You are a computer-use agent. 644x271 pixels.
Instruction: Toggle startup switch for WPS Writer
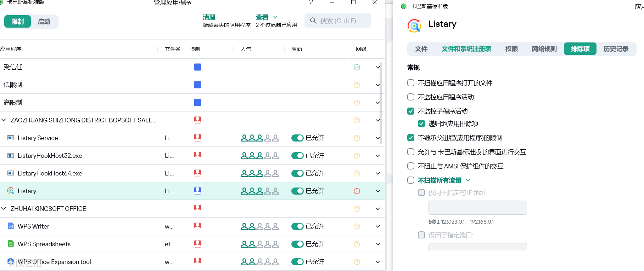pyautogui.click(x=297, y=226)
